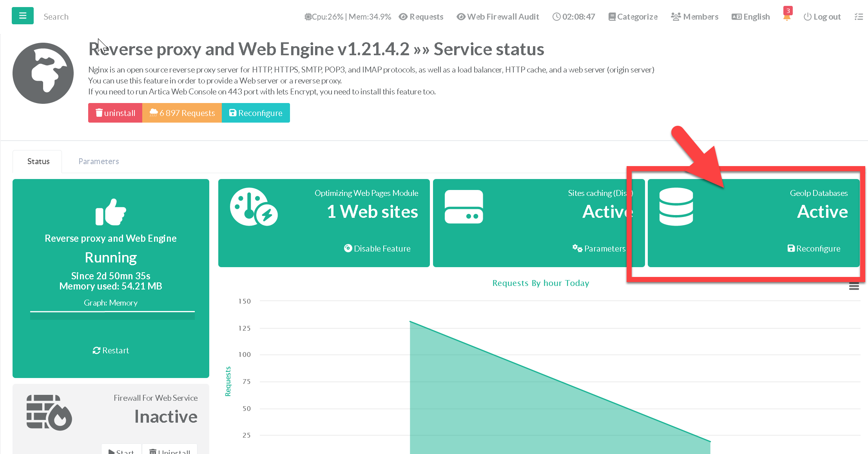Screen dimensions: 868x454
Task: Click the thumbs-up running status icon
Action: click(x=111, y=212)
